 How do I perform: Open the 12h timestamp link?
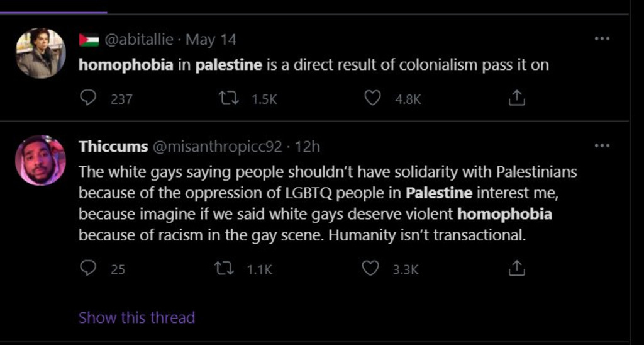tap(308, 147)
